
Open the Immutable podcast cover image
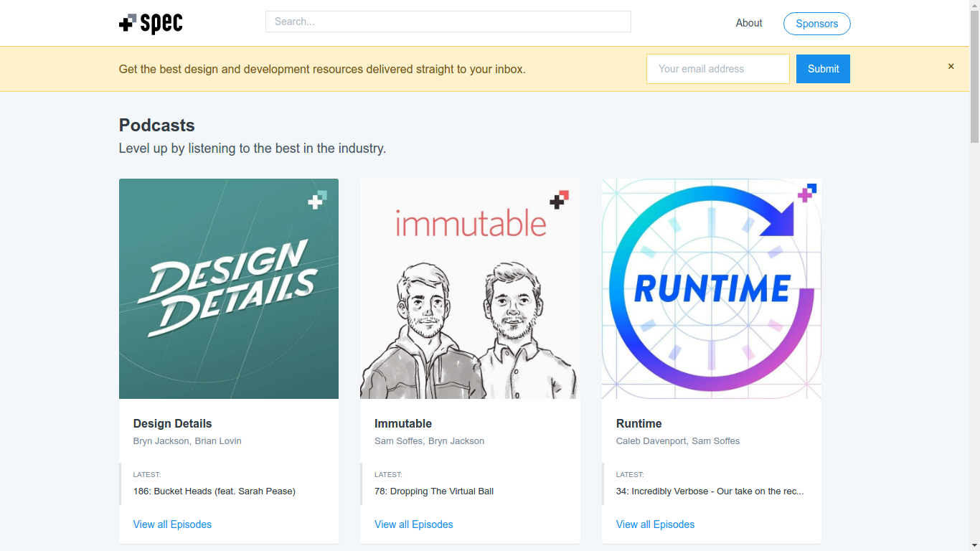[x=470, y=288]
